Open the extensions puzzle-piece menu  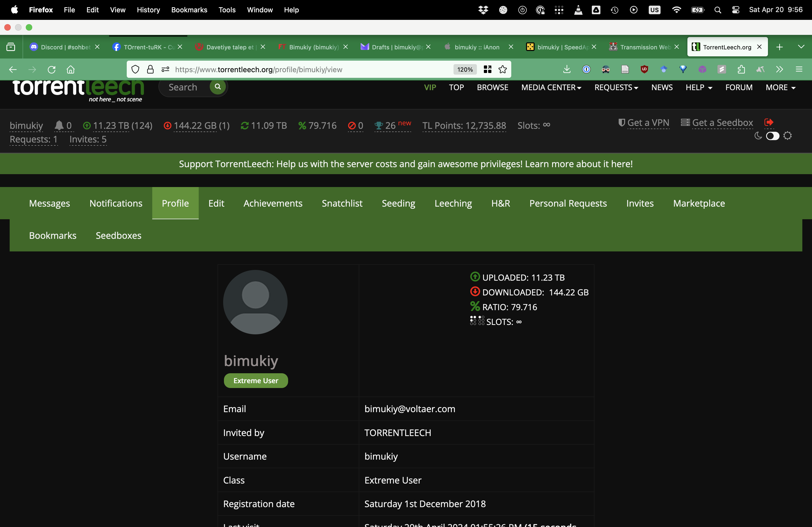tap(741, 69)
